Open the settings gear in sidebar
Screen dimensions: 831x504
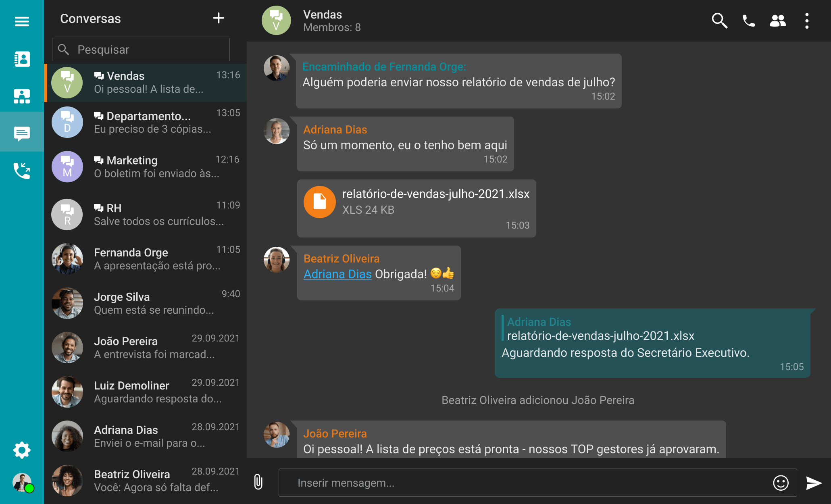(21, 450)
